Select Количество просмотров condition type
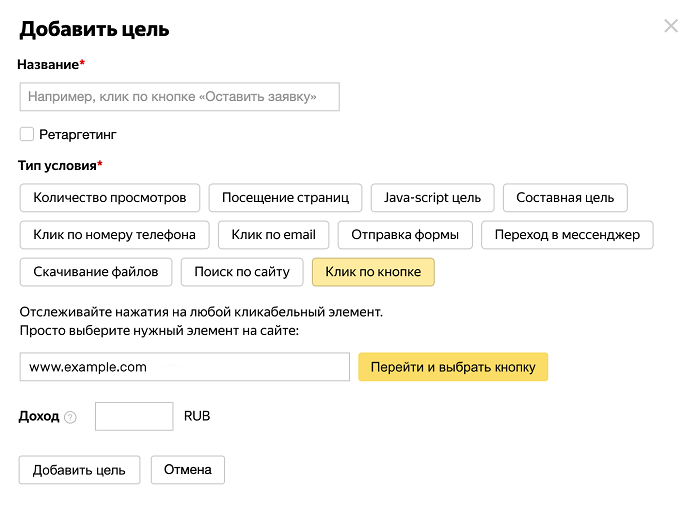 pos(110,198)
